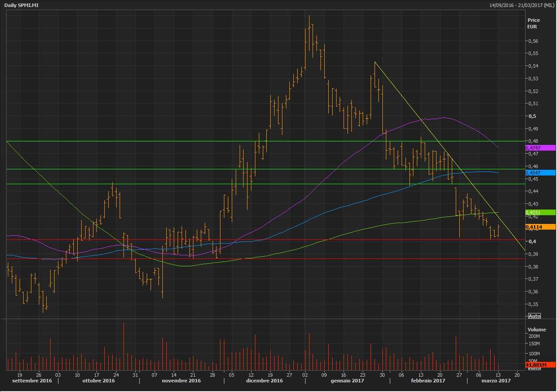Viewport: 557px width, 392px height.
Task: Select the novembre 2016 month label
Action: point(182,381)
